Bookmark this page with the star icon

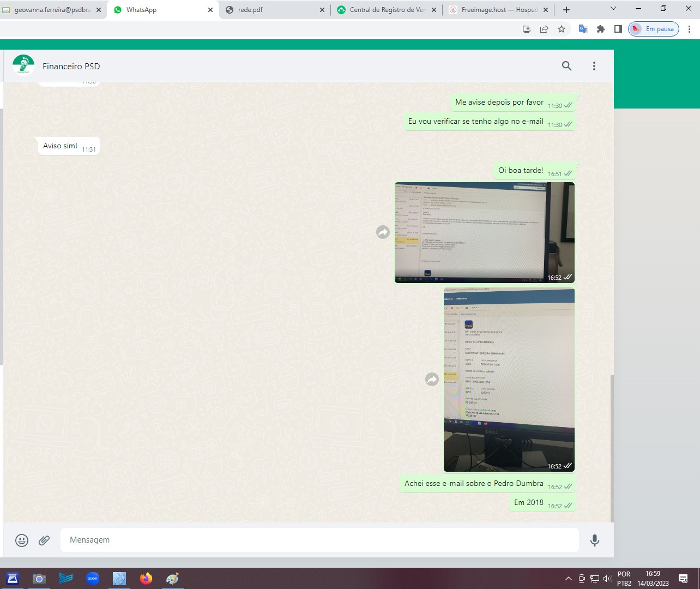coord(562,29)
